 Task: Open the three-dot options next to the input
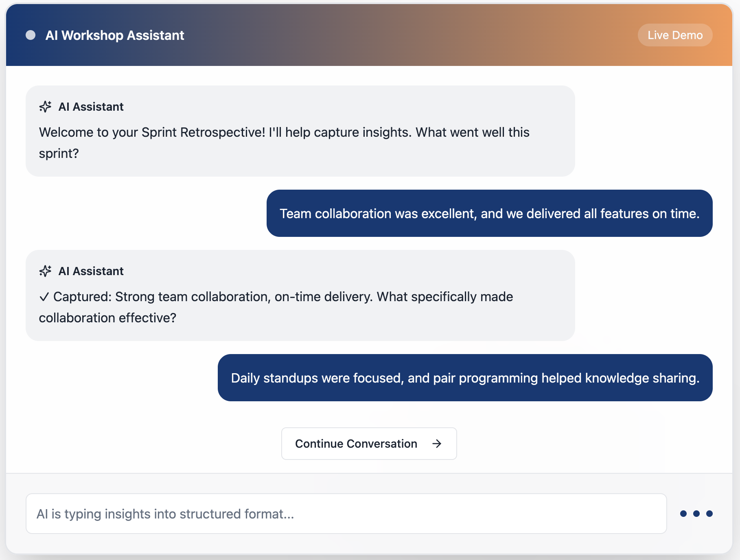click(x=697, y=514)
